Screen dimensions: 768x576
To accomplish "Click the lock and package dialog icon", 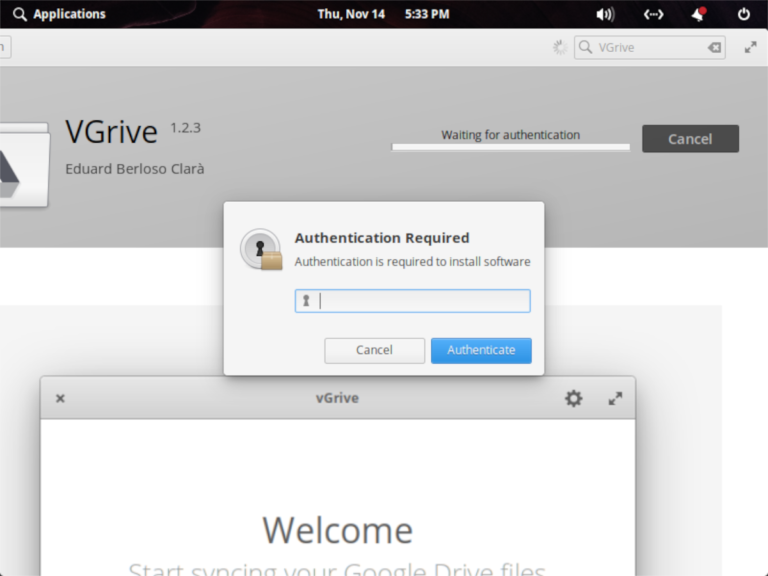I will tap(261, 249).
